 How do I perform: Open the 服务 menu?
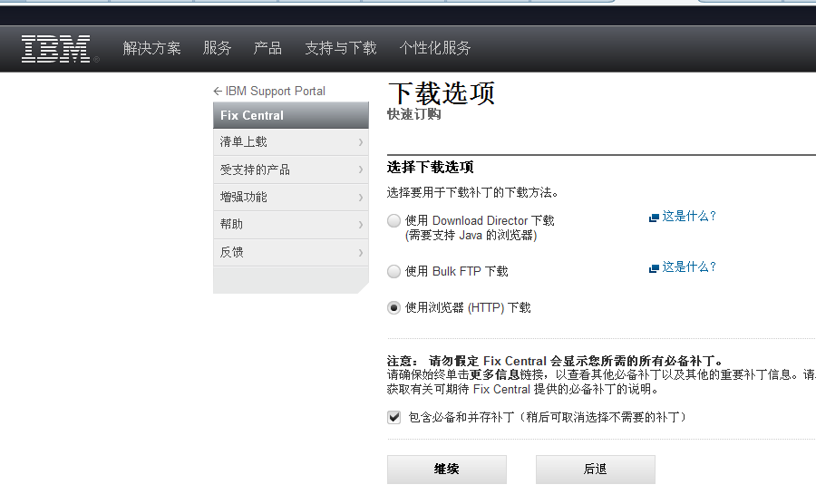[x=217, y=48]
